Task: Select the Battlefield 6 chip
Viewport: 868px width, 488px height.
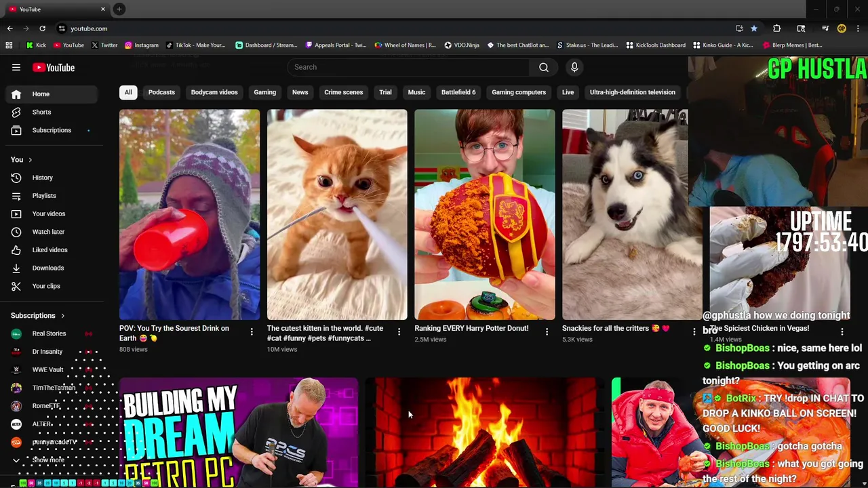Action: [x=458, y=92]
